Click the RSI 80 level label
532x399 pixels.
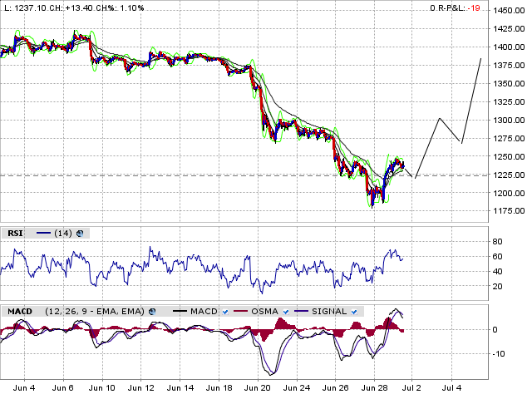point(497,242)
